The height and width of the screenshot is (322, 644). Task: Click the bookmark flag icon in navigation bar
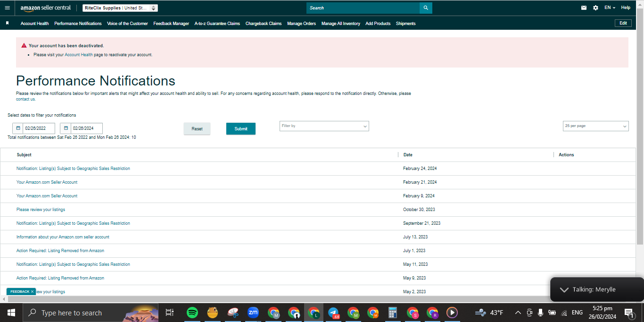tap(7, 23)
